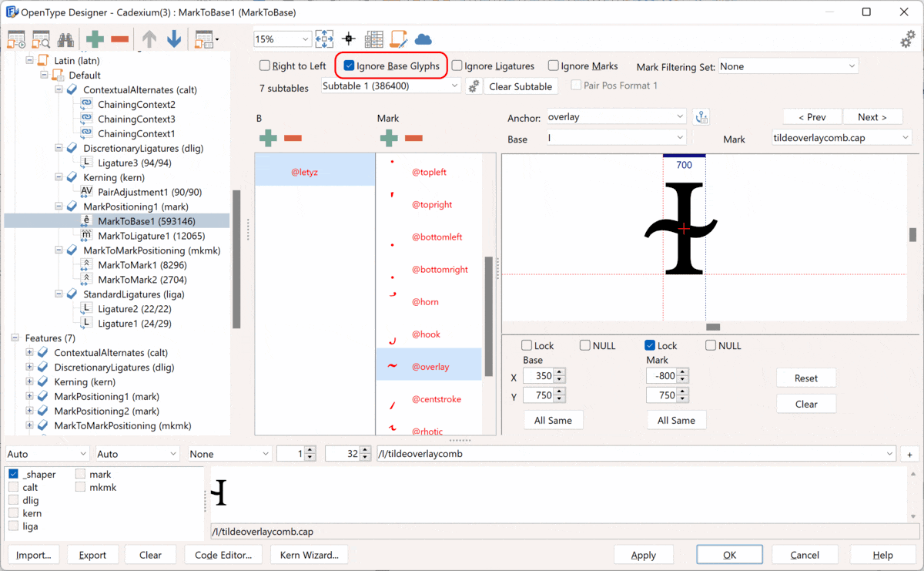
Task: Open the Code Editor
Action: [x=223, y=555]
